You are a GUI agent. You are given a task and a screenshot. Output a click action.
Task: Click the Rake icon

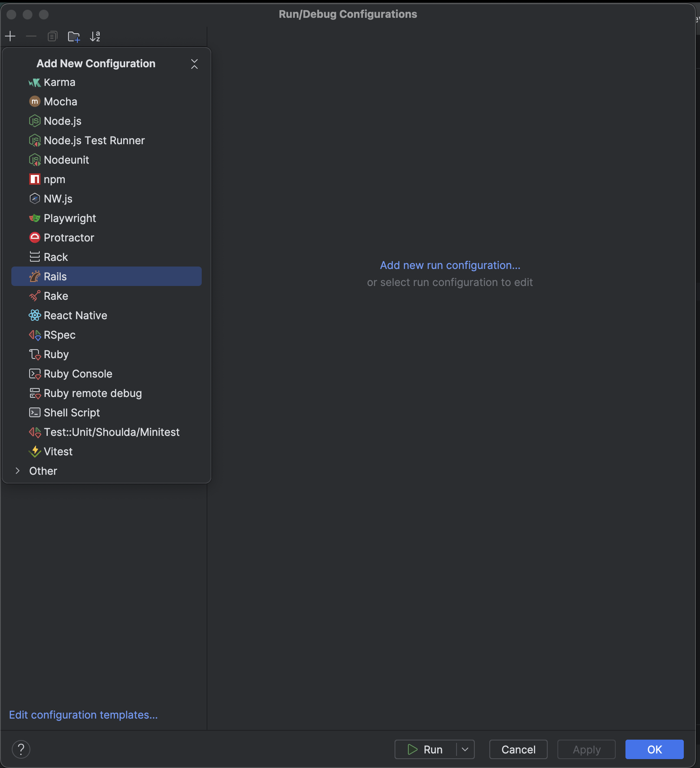click(35, 296)
